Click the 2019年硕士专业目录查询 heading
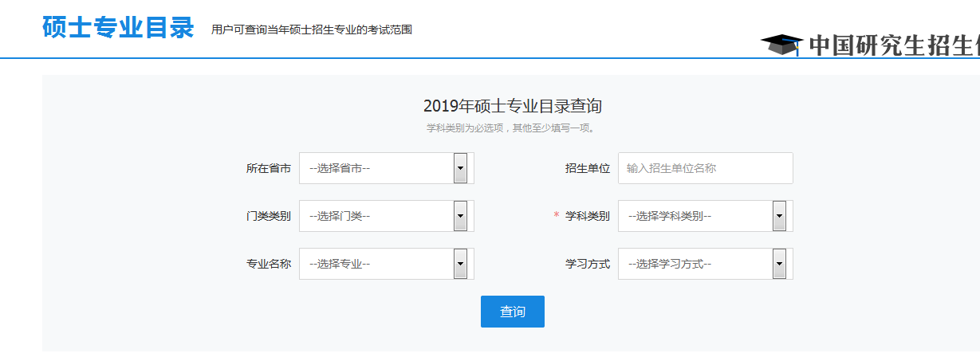The height and width of the screenshot is (361, 980). tap(512, 106)
